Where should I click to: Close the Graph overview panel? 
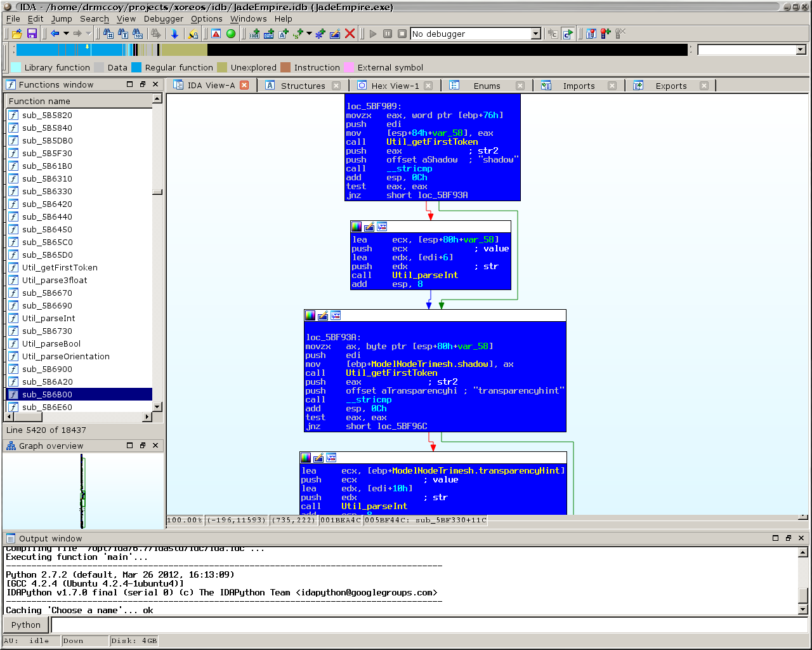[x=155, y=446]
